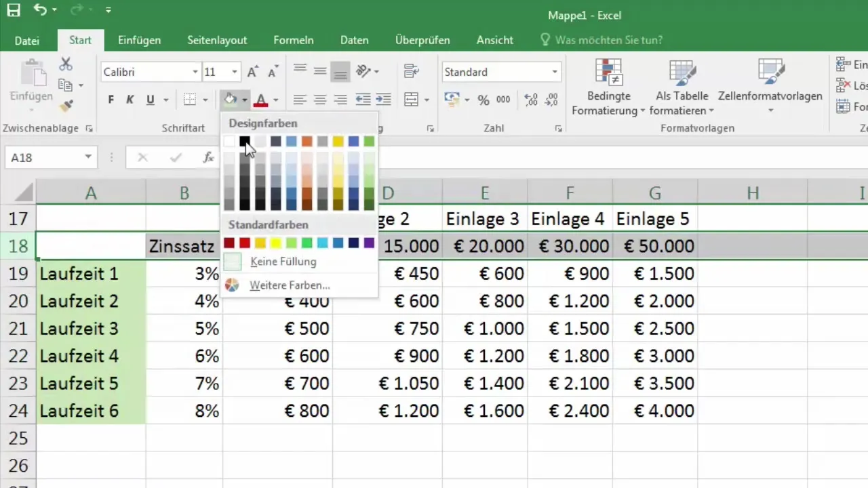Switch to the Seitenlayout tab
This screenshot has height=488, width=868.
click(x=216, y=41)
